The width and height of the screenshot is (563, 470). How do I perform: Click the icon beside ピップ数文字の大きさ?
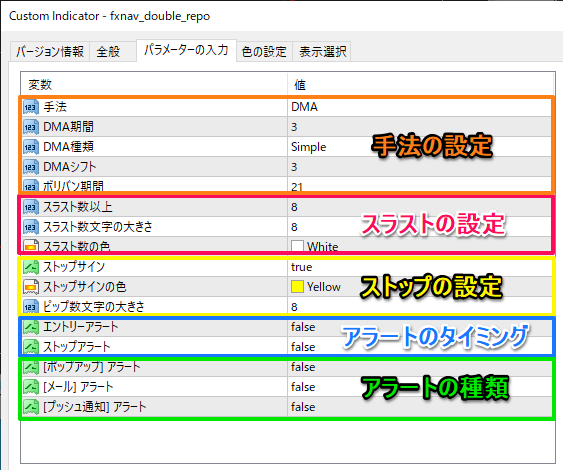click(31, 307)
